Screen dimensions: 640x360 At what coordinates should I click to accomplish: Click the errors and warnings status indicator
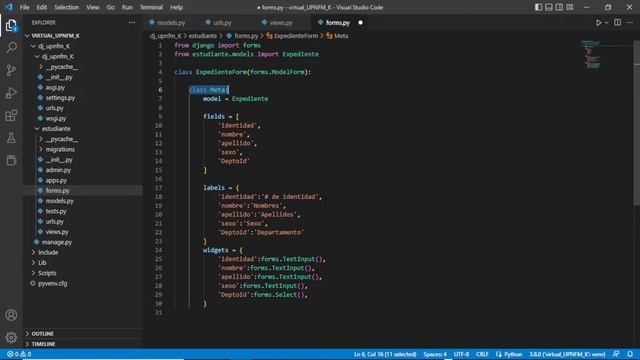(19, 354)
